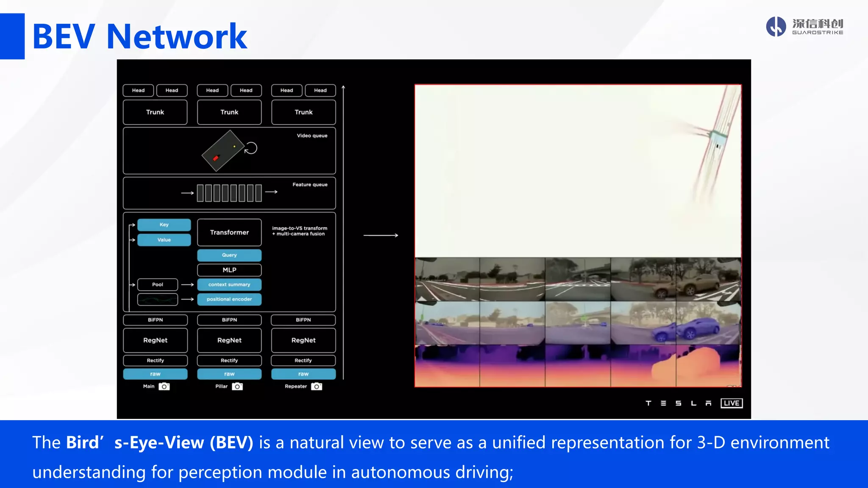868x488 pixels.
Task: Click the circular rotation arrow icon
Action: tap(251, 148)
